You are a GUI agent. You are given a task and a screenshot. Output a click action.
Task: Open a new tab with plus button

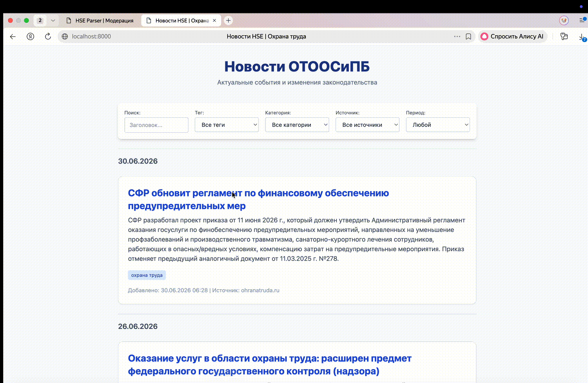pos(228,20)
